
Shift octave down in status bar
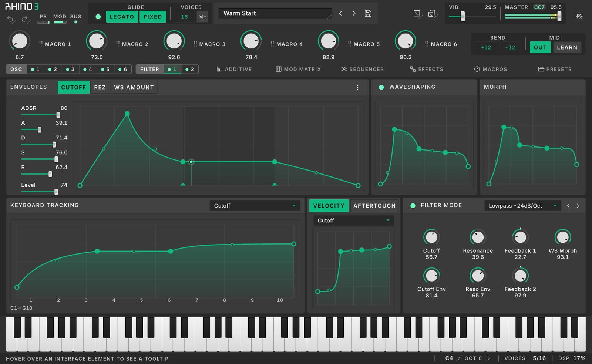pos(459,358)
